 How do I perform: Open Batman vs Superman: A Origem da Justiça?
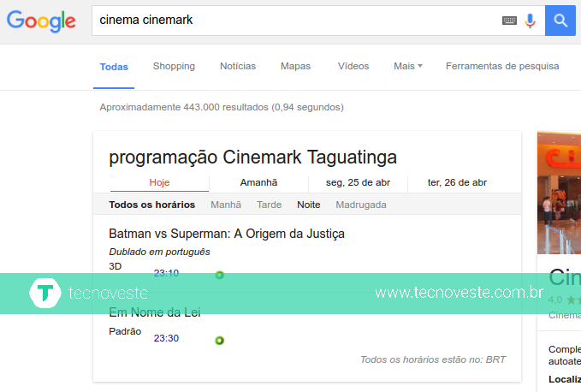pos(227,234)
